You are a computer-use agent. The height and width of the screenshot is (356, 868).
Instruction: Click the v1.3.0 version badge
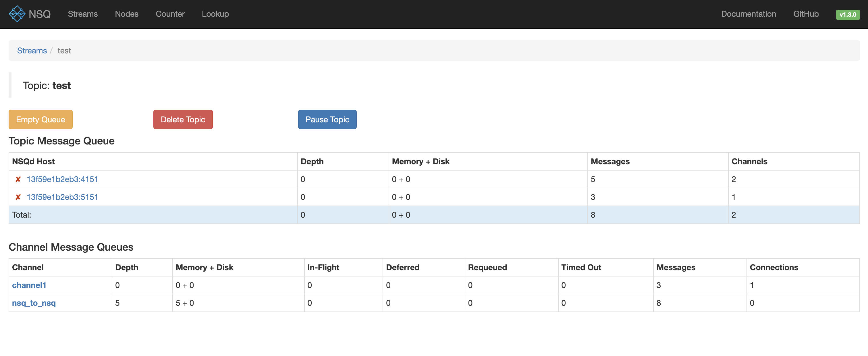tap(847, 14)
